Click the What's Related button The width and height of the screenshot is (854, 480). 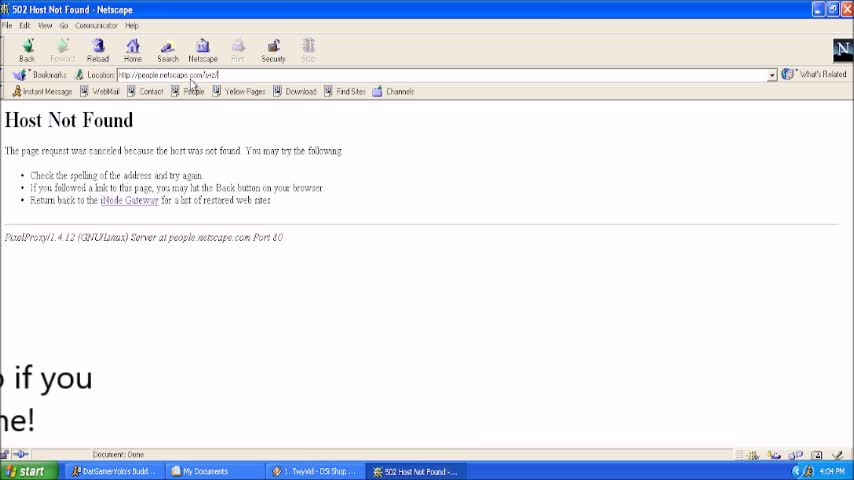click(814, 74)
